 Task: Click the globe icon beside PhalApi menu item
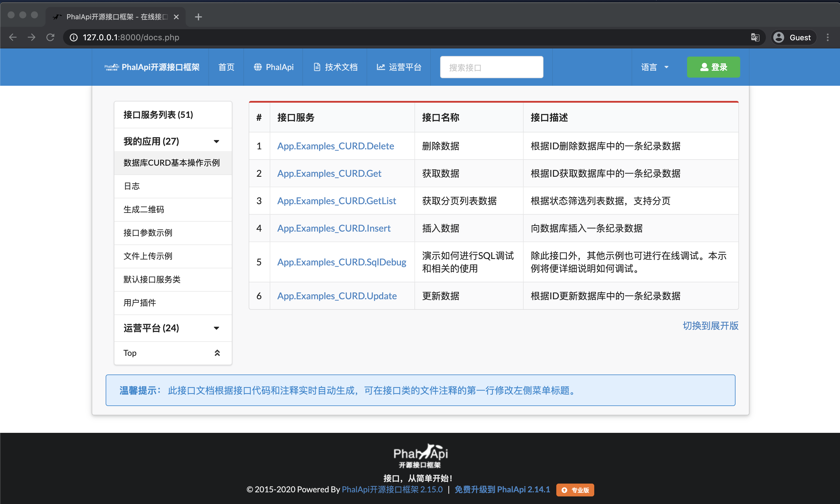(x=258, y=67)
